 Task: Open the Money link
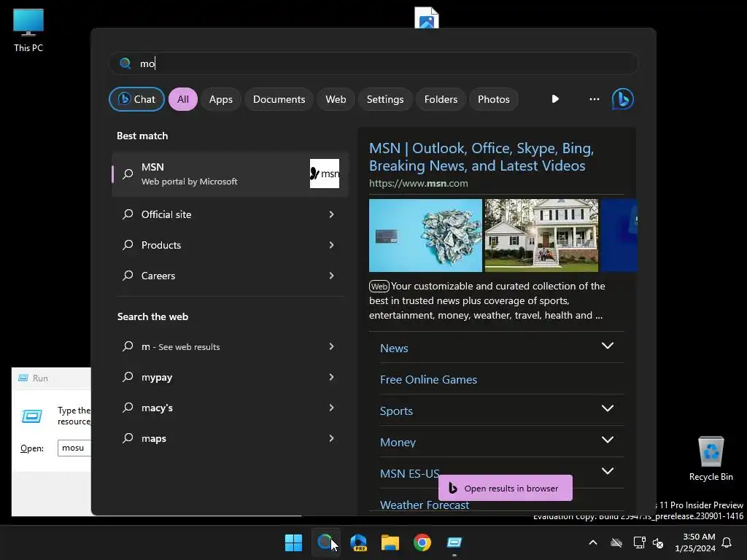[398, 443]
